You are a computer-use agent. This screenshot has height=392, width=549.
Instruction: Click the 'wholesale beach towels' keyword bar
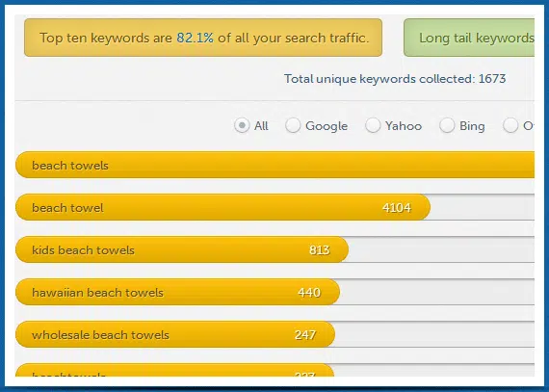point(175,334)
